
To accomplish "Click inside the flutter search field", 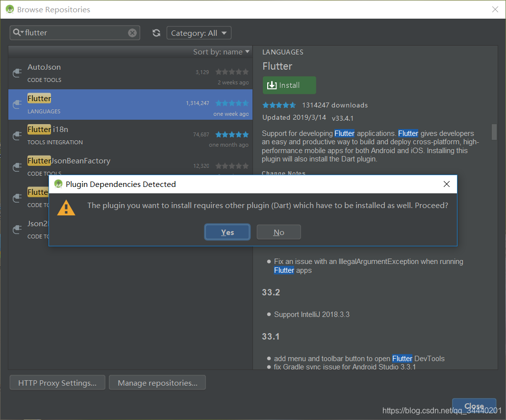I will click(x=76, y=32).
